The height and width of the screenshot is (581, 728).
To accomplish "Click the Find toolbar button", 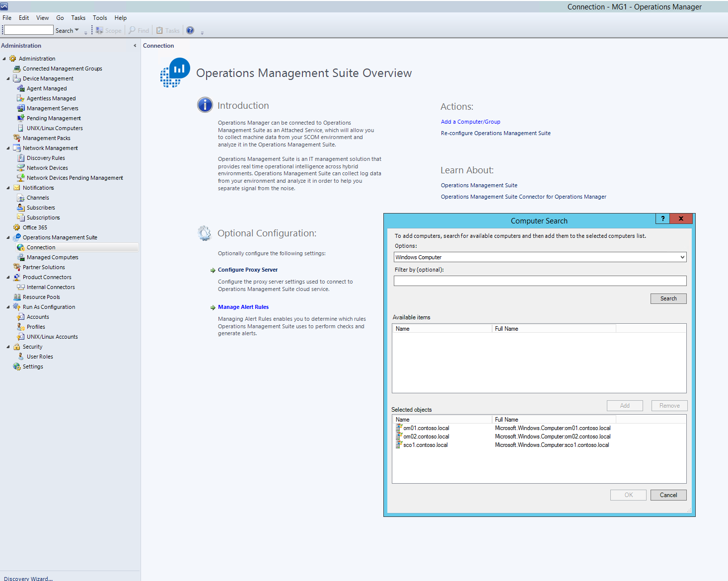I will [x=139, y=31].
